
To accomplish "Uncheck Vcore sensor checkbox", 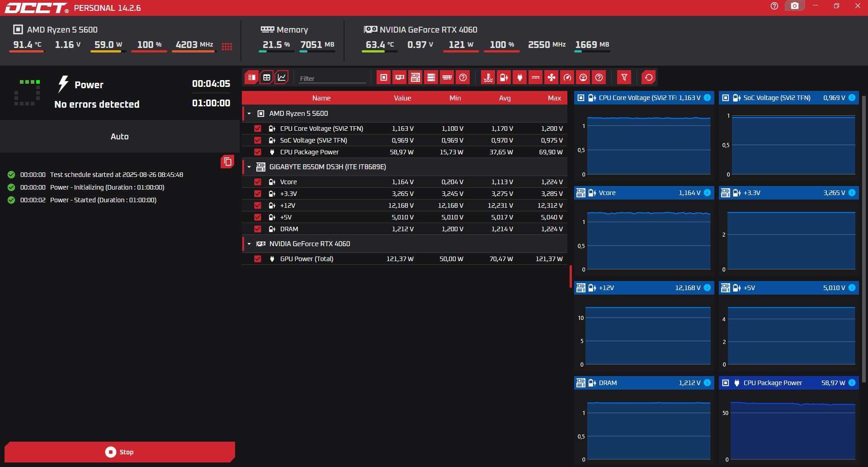I will tap(258, 182).
